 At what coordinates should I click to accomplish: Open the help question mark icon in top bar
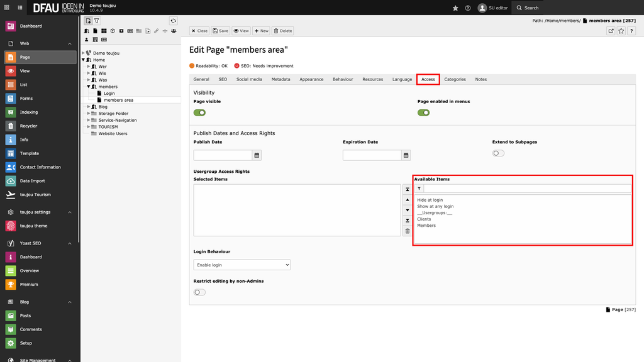click(467, 8)
